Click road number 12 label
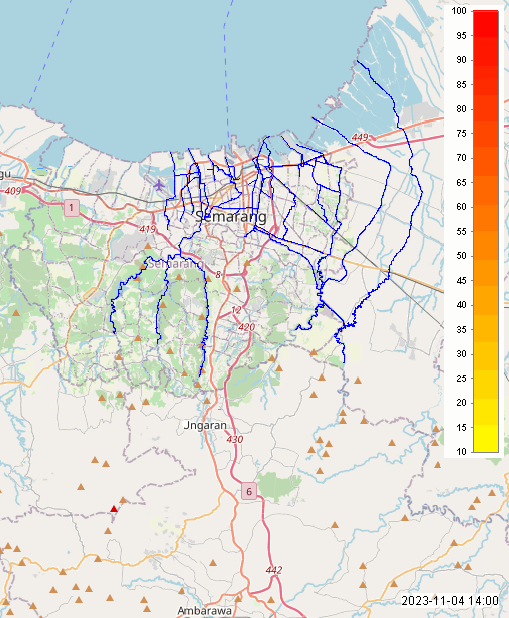Image resolution: width=509 pixels, height=618 pixels. pos(236,310)
